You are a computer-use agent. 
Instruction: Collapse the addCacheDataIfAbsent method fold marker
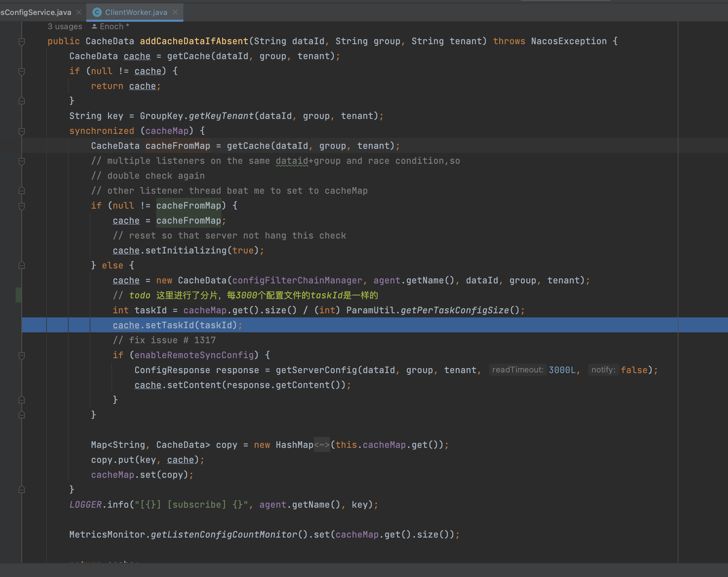(x=22, y=42)
